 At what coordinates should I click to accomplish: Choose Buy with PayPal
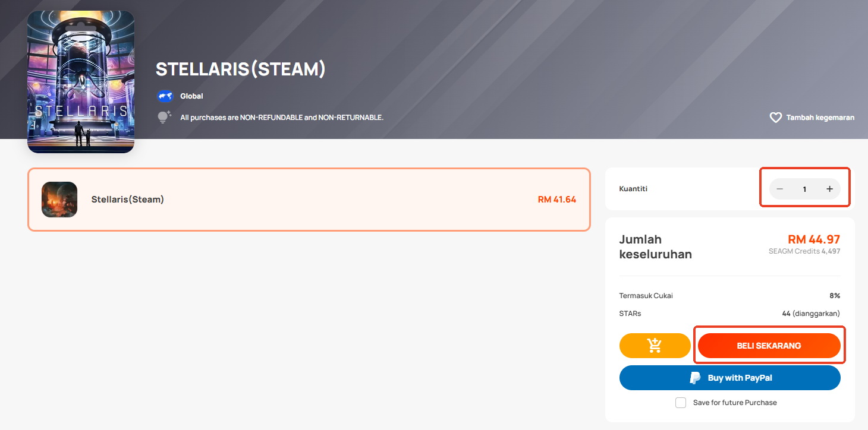tap(729, 378)
